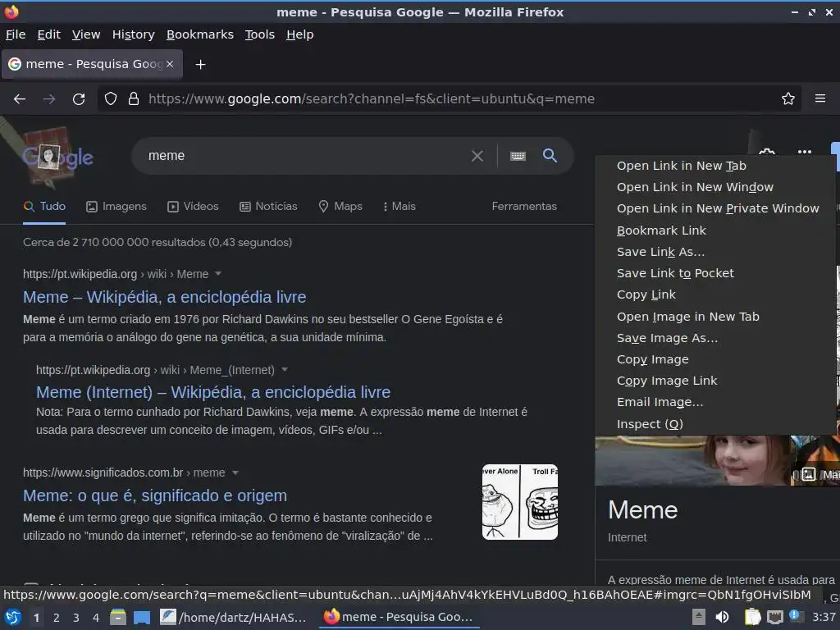
Task: Open the History menu
Action: 134,34
